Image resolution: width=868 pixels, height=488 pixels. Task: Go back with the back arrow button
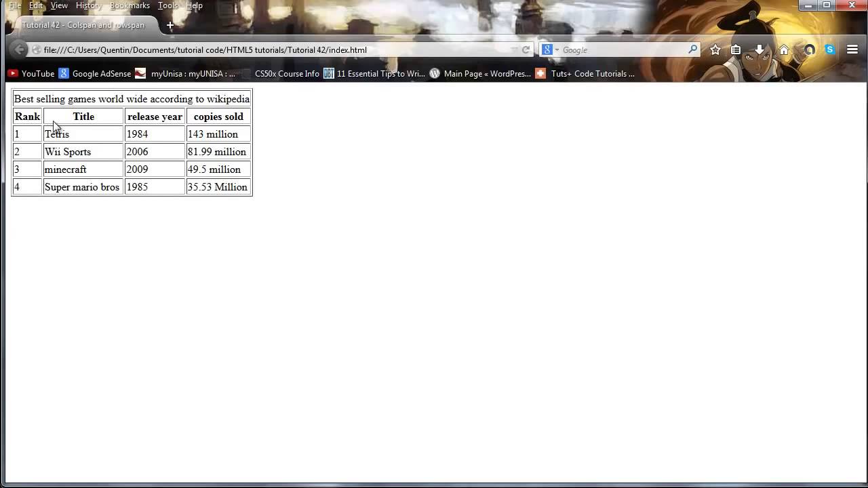20,49
